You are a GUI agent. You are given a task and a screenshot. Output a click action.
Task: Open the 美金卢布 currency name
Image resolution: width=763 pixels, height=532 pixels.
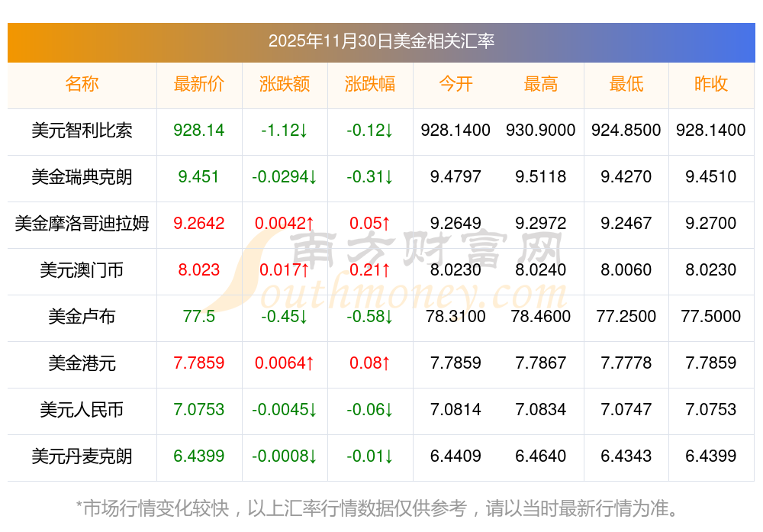pyautogui.click(x=82, y=317)
